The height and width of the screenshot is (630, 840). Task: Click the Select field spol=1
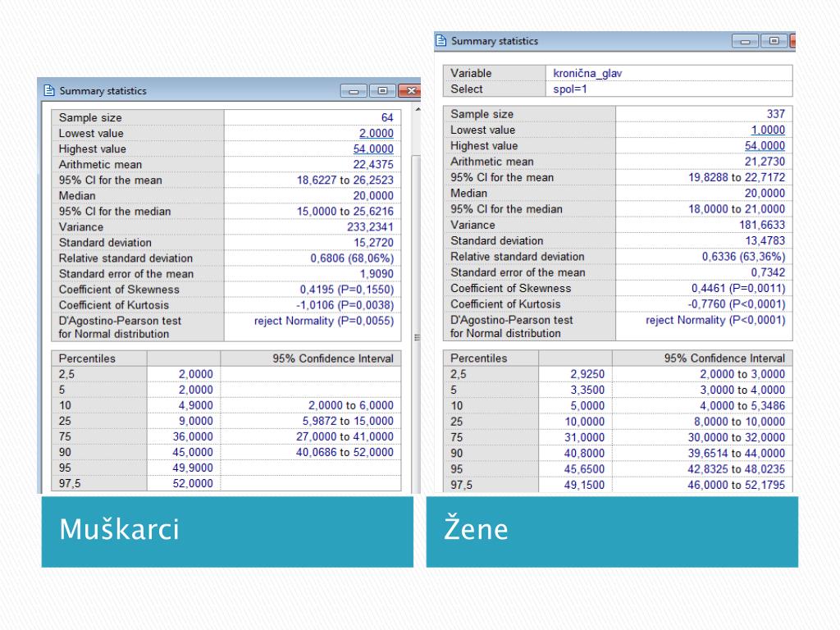(669, 89)
